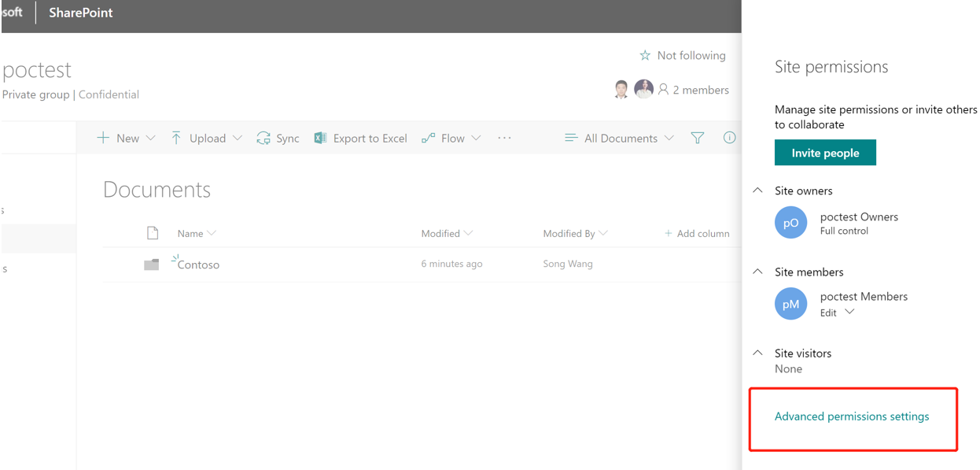Click the Contoso folder icon
This screenshot has width=980, height=470.
152,265
